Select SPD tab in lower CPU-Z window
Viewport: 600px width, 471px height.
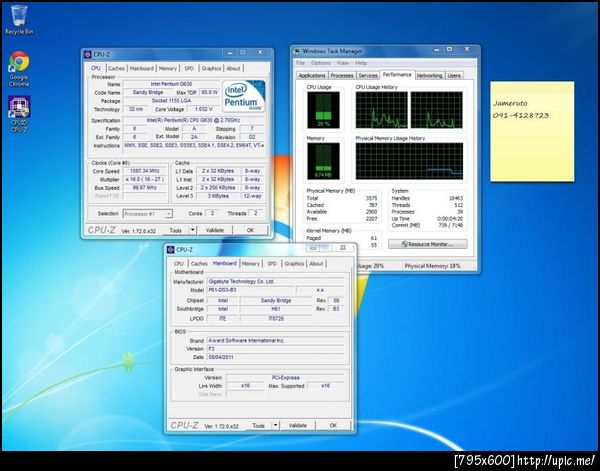point(272,264)
